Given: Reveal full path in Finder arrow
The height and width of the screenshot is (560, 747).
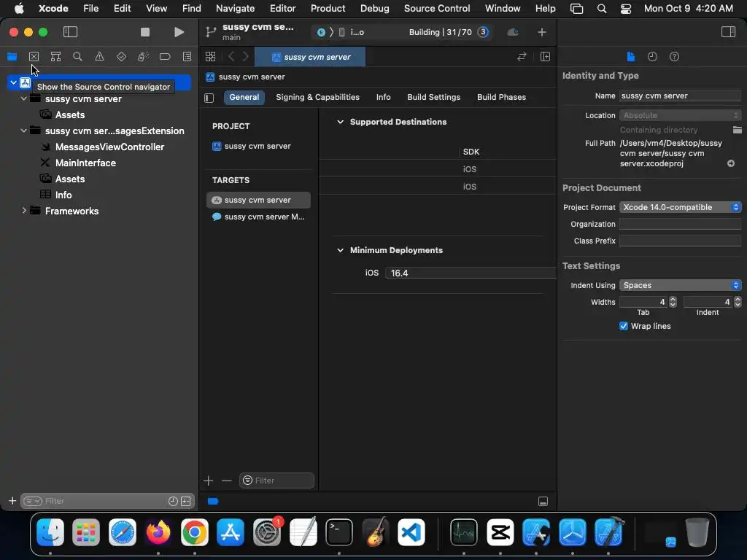Looking at the screenshot, I should coord(731,163).
